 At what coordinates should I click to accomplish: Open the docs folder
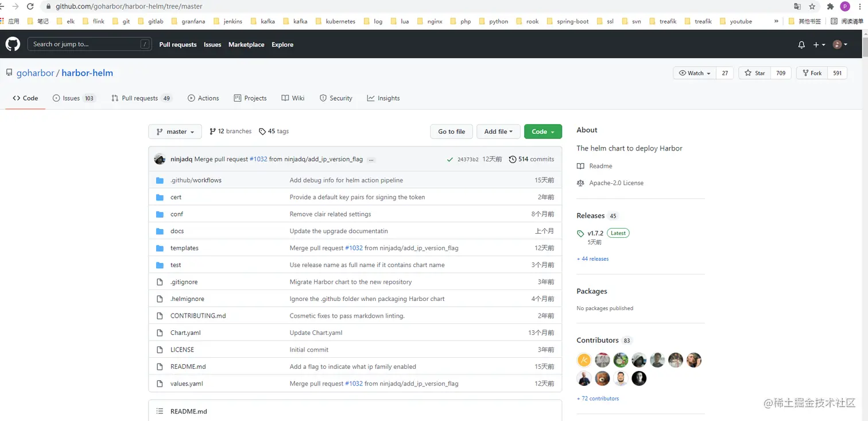click(x=177, y=231)
